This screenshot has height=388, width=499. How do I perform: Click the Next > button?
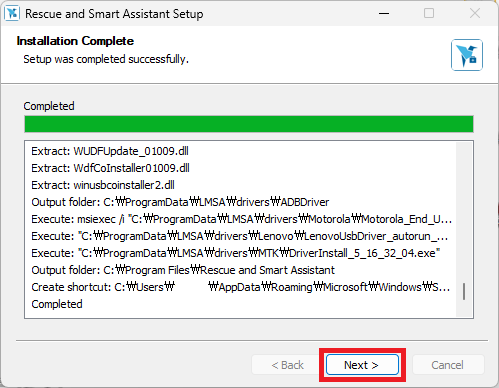coord(362,365)
